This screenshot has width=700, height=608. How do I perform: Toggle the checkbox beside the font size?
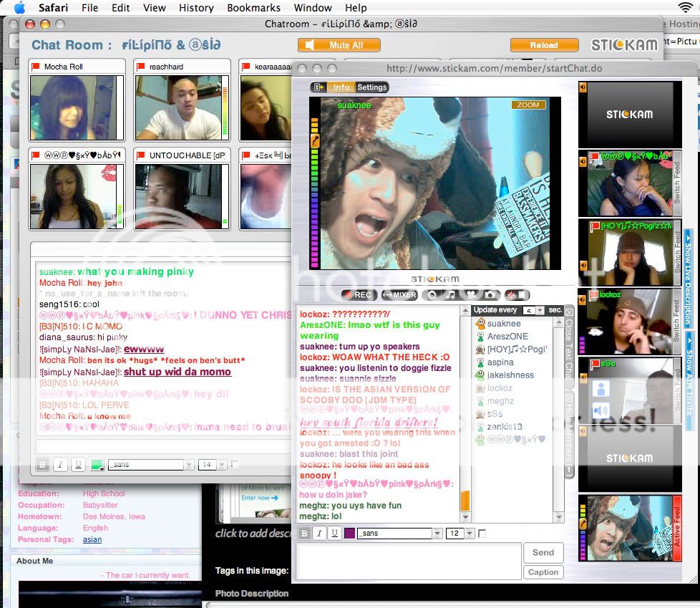click(x=482, y=534)
